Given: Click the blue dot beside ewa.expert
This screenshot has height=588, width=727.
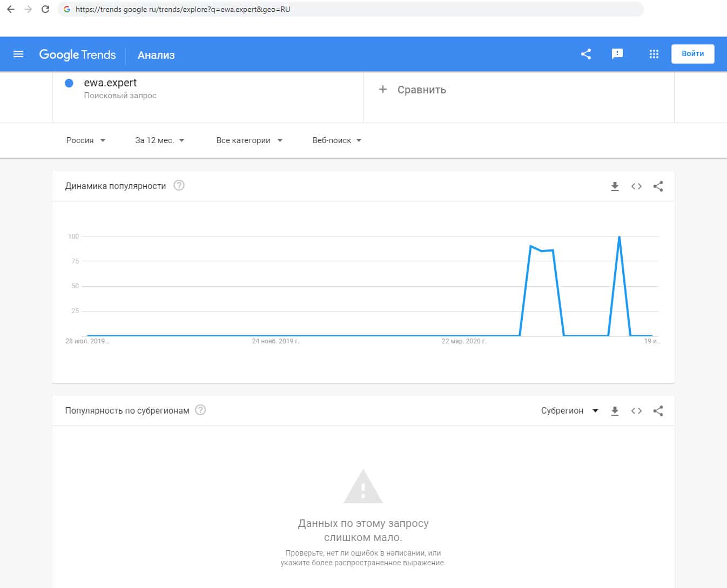Looking at the screenshot, I should 69,83.
